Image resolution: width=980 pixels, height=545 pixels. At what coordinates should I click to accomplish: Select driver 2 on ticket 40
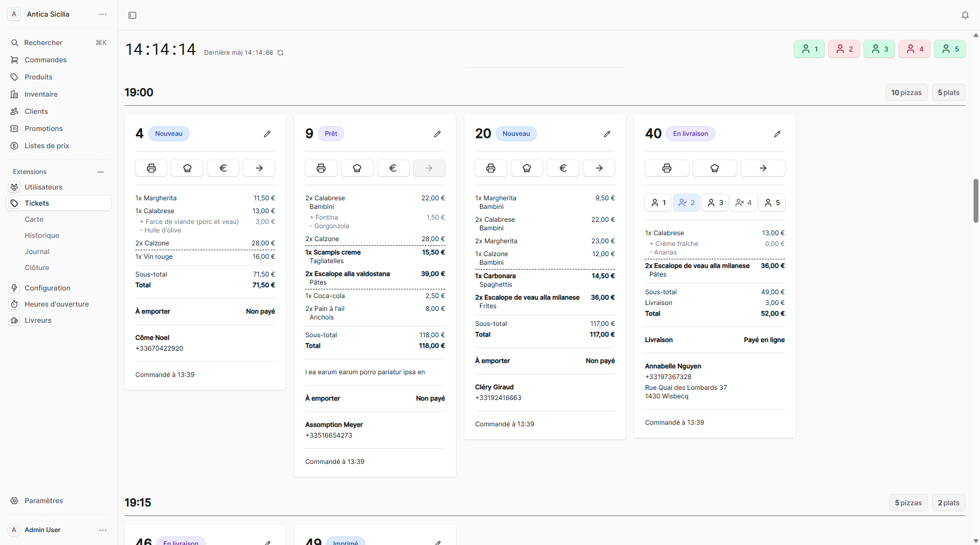tap(686, 202)
